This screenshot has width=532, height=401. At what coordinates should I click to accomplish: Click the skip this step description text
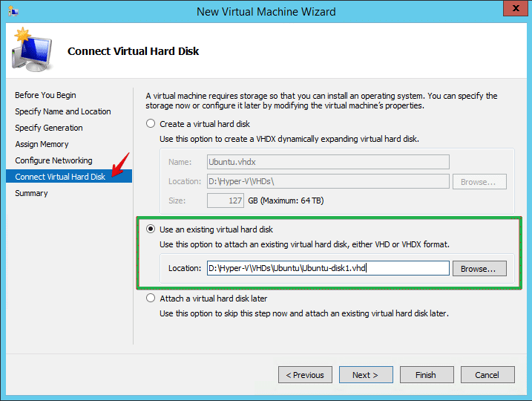point(304,313)
